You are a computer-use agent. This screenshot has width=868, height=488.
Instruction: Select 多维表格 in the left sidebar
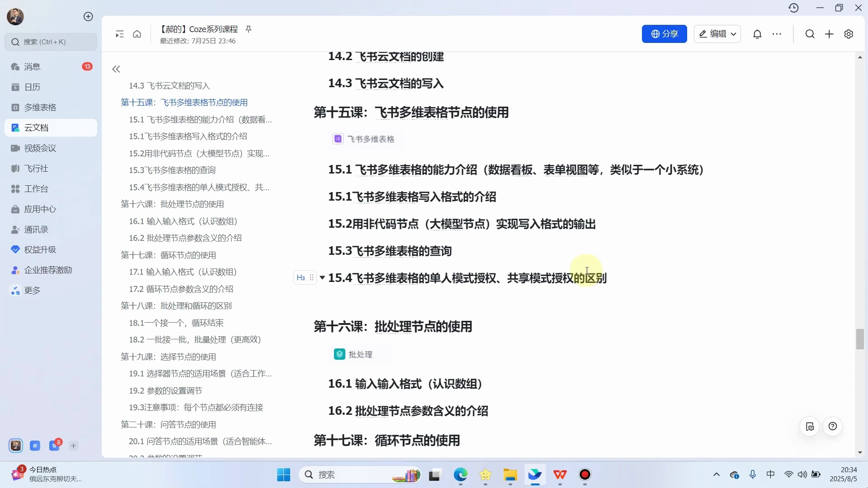[51, 107]
